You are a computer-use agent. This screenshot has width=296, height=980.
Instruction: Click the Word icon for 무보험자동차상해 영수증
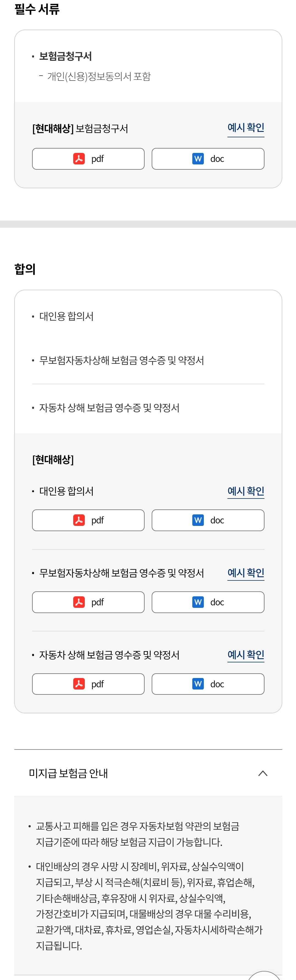point(198,602)
